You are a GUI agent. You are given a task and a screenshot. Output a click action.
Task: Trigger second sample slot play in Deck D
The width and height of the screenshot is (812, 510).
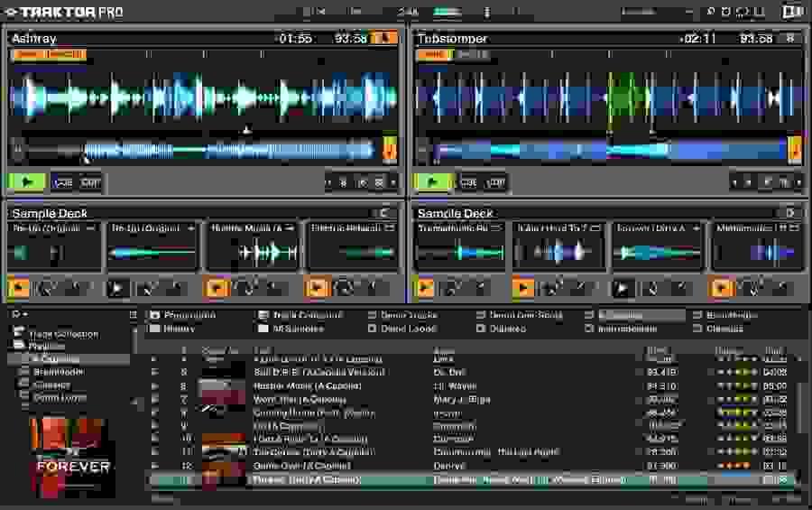tap(523, 288)
